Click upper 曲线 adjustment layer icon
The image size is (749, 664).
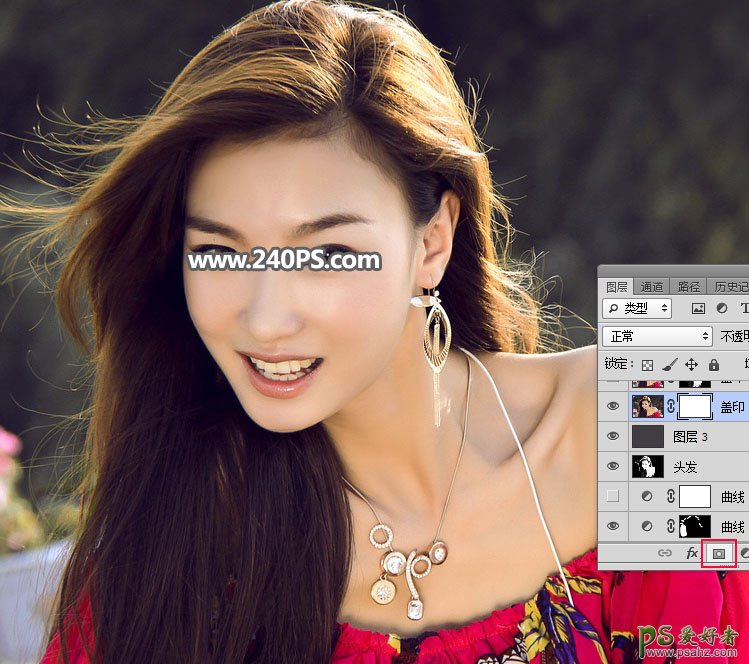(647, 496)
